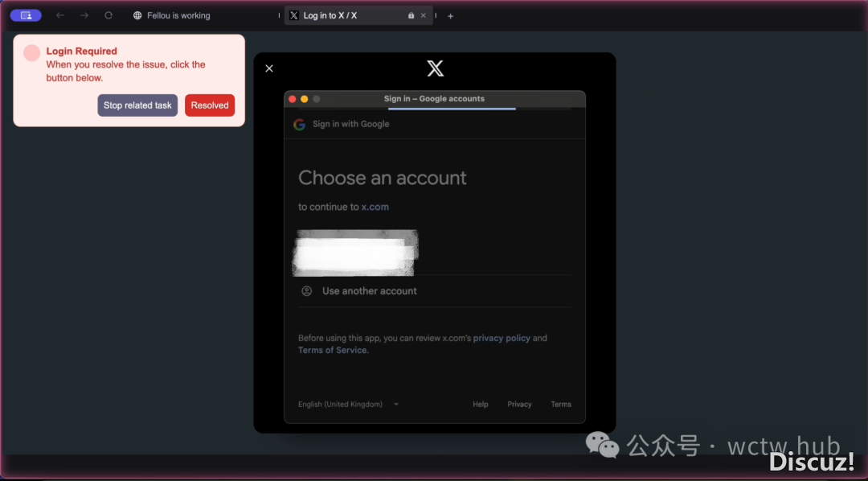868x481 pixels.
Task: Click the 'Stop related task' button
Action: (137, 105)
